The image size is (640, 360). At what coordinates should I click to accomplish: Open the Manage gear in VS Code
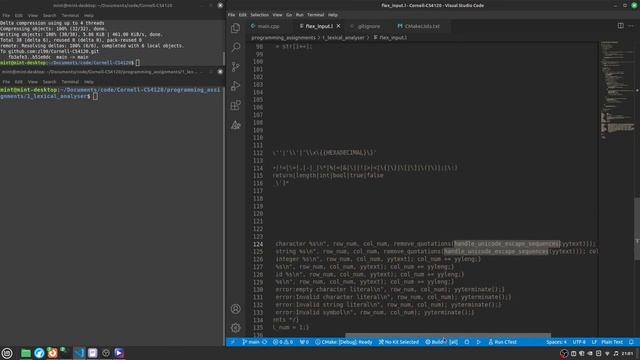coord(236,327)
